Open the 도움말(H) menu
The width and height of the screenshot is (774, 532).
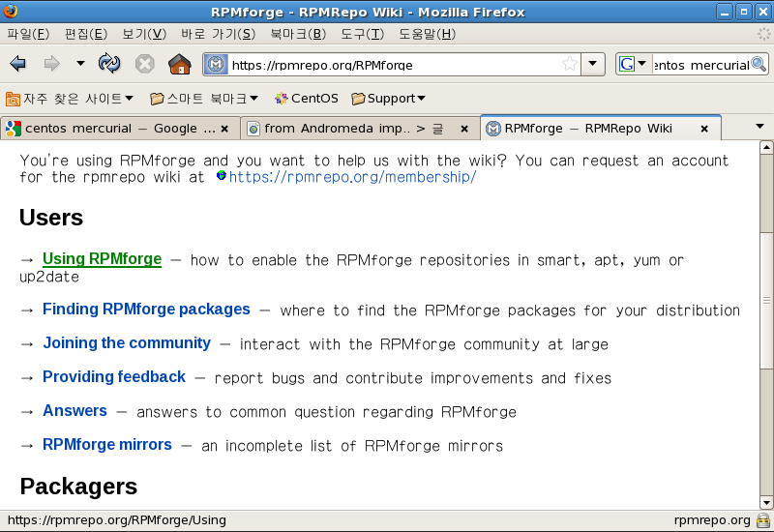pos(427,34)
